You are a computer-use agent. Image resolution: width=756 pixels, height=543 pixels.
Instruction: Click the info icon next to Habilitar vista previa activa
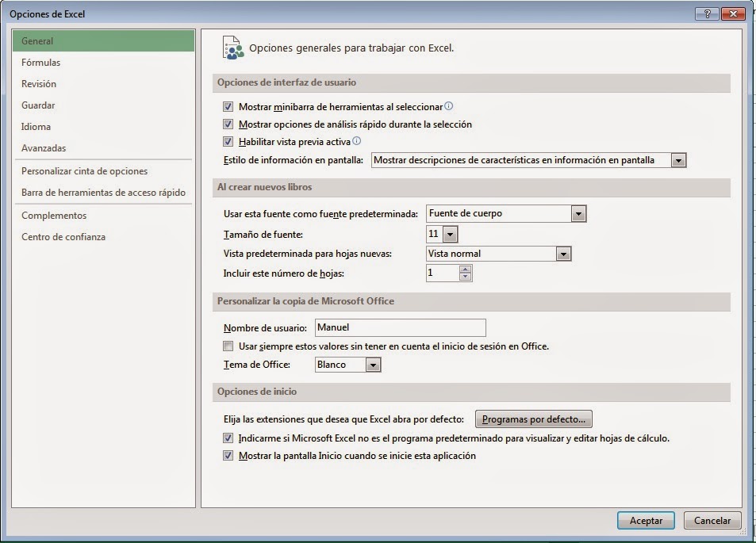(x=359, y=141)
